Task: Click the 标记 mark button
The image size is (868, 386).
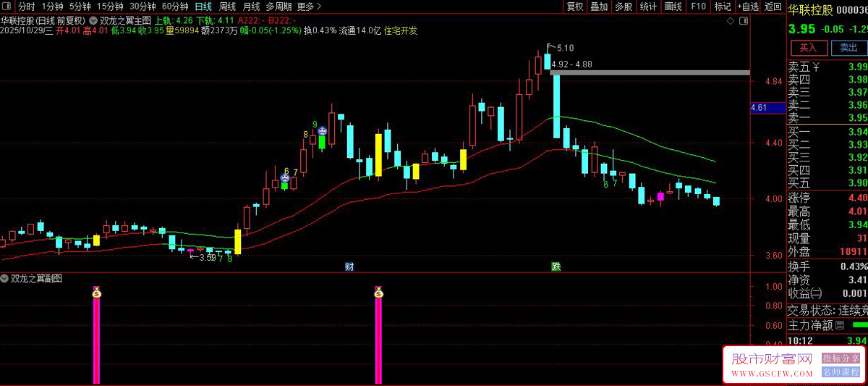Action: pyautogui.click(x=723, y=7)
